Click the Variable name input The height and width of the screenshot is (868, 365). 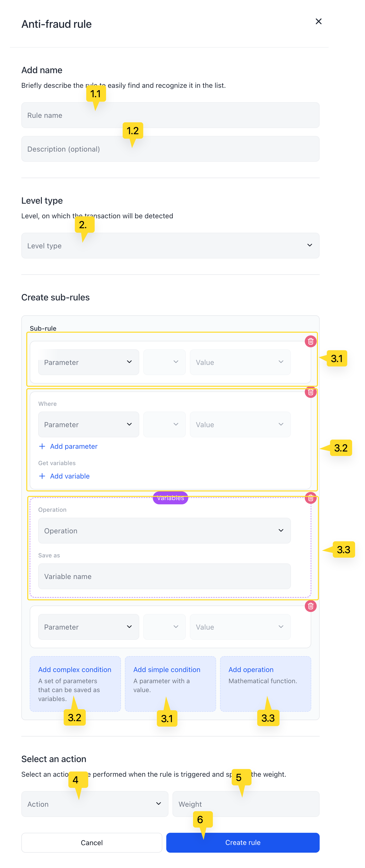click(x=164, y=576)
